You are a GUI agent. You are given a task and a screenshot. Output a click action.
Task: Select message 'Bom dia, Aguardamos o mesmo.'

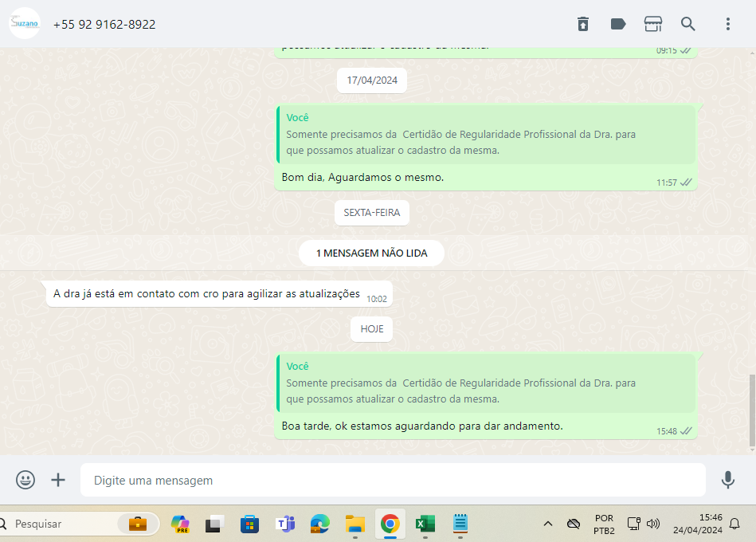[362, 178]
